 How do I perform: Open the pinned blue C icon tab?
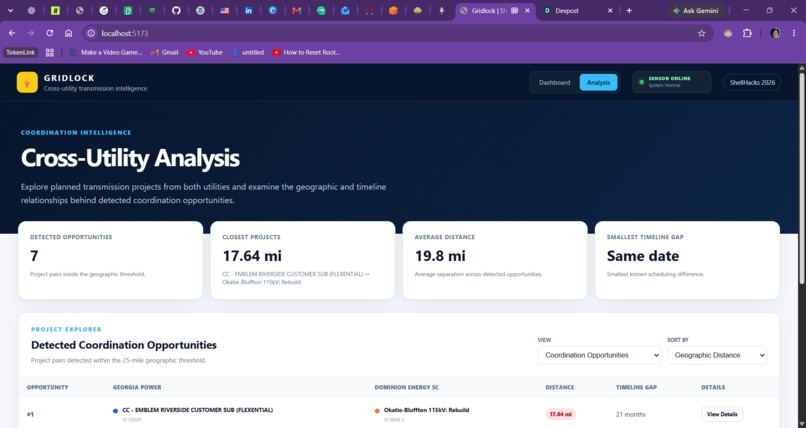click(272, 10)
